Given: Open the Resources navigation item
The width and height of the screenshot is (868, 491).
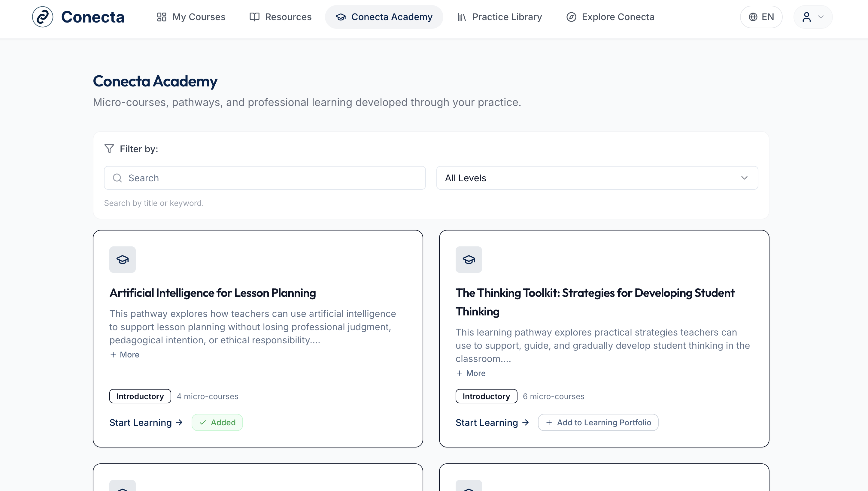Looking at the screenshot, I should (280, 17).
